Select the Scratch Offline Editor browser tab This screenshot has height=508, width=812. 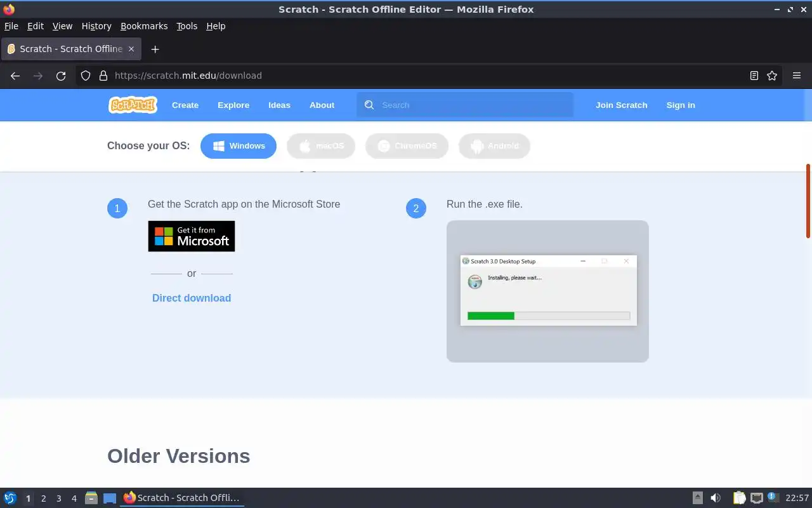point(71,49)
